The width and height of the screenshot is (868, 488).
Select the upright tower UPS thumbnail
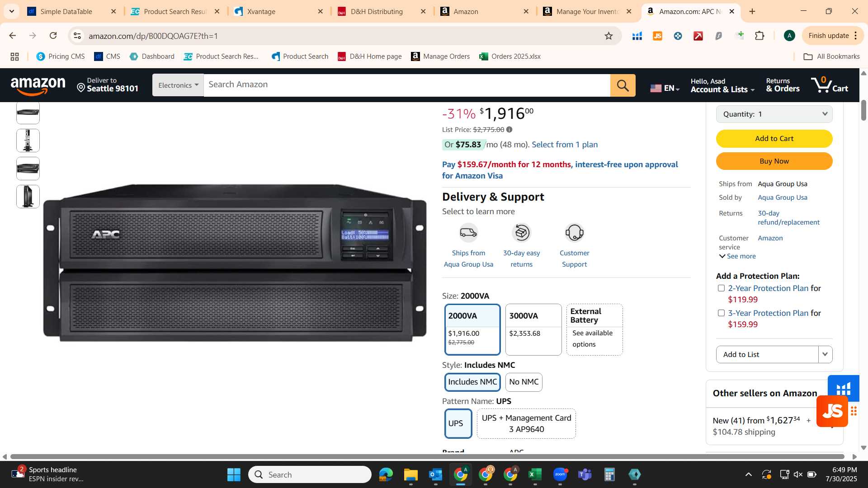(28, 197)
